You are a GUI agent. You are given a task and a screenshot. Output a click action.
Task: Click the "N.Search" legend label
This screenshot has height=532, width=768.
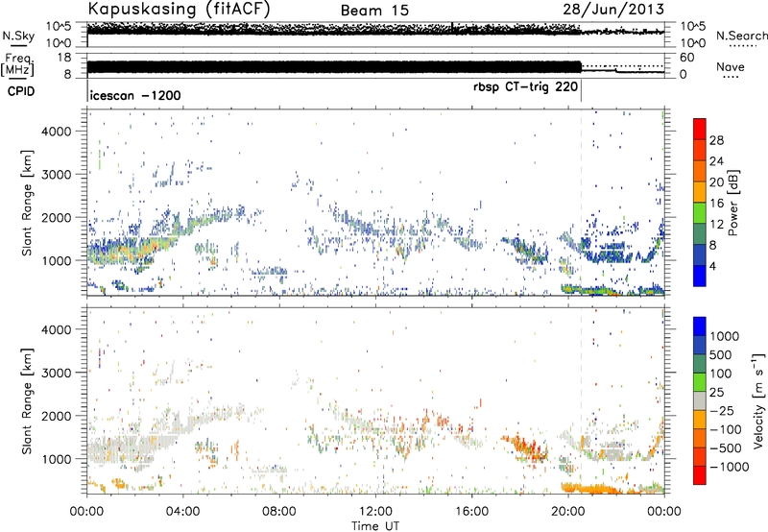click(x=742, y=36)
